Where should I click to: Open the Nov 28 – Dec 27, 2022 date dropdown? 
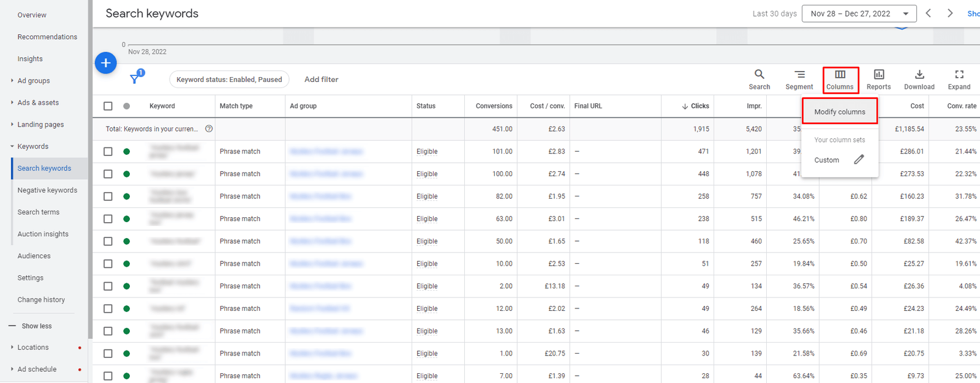(859, 13)
